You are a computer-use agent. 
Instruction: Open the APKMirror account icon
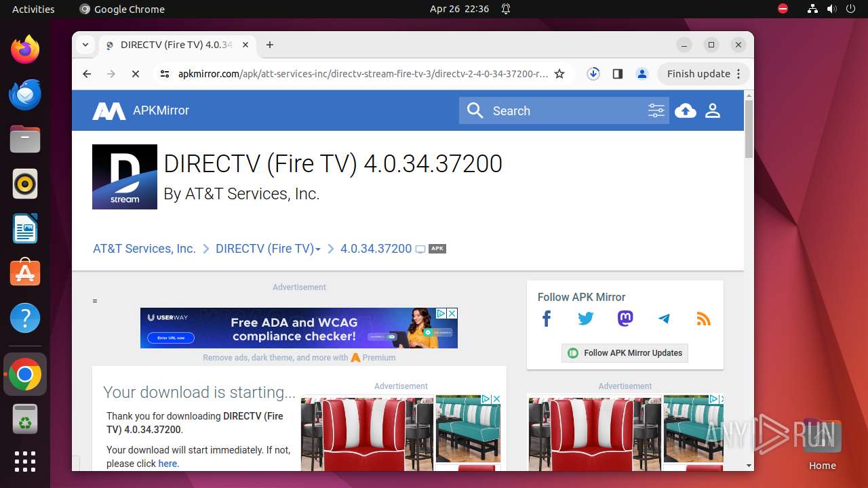(713, 110)
